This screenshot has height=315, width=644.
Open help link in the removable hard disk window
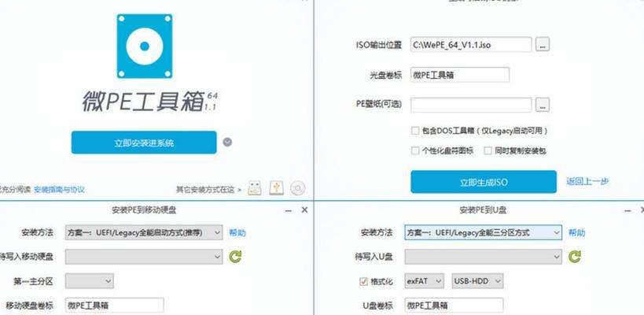coord(237,233)
